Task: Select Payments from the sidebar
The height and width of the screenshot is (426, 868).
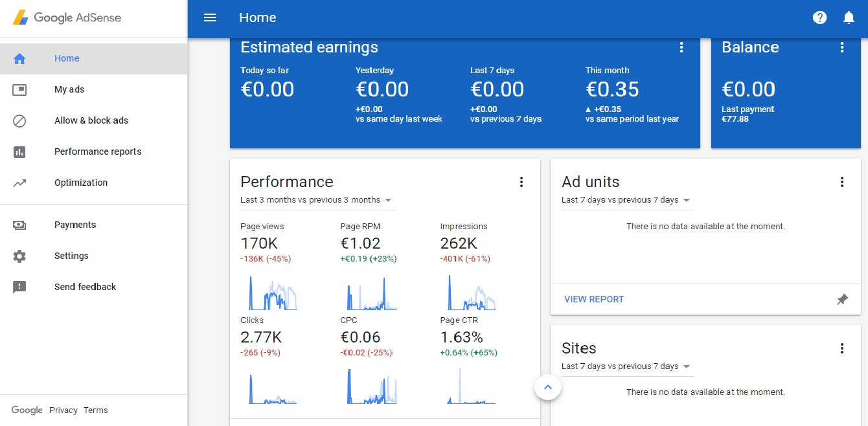Action: pyautogui.click(x=75, y=225)
